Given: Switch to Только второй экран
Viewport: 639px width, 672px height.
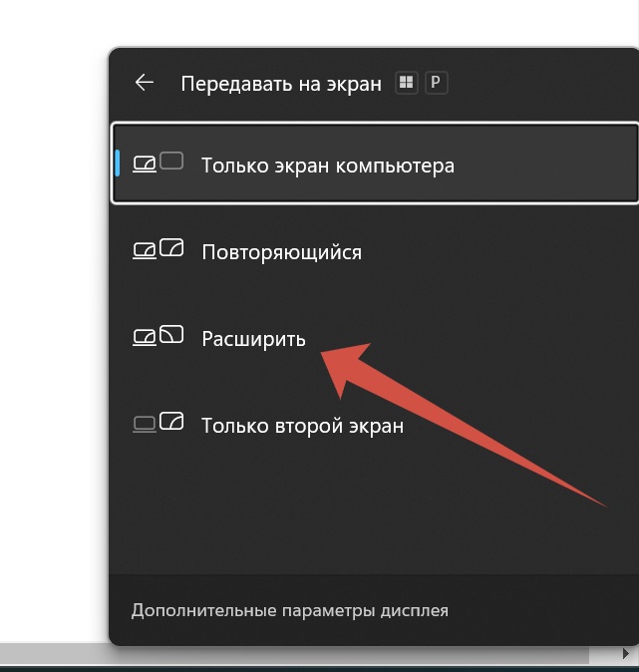Looking at the screenshot, I should 375,426.
